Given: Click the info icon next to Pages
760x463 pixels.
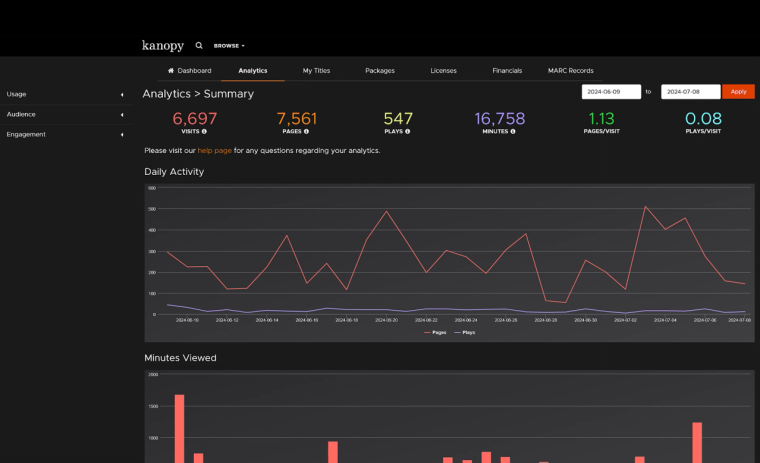Looking at the screenshot, I should click(306, 131).
